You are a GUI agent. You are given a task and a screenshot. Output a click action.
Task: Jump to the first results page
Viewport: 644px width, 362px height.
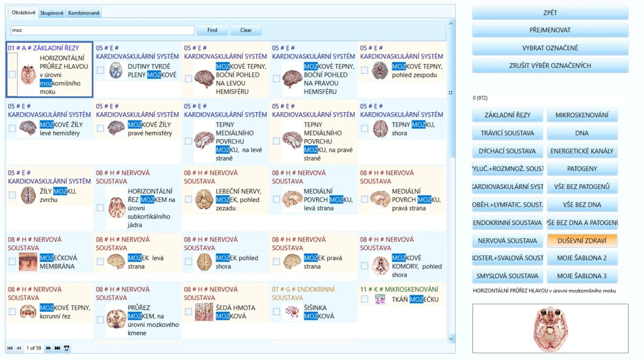[10, 348]
